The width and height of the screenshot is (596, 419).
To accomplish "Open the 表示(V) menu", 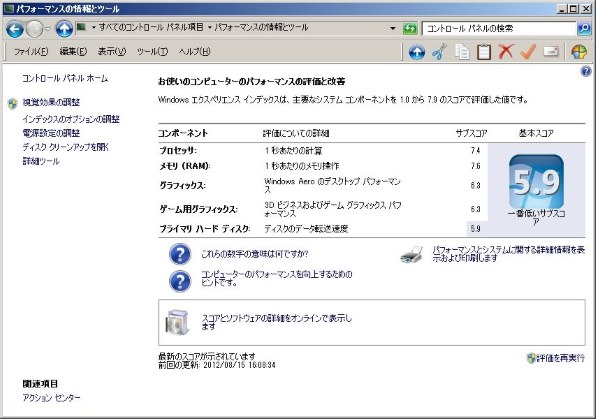I will (x=112, y=51).
